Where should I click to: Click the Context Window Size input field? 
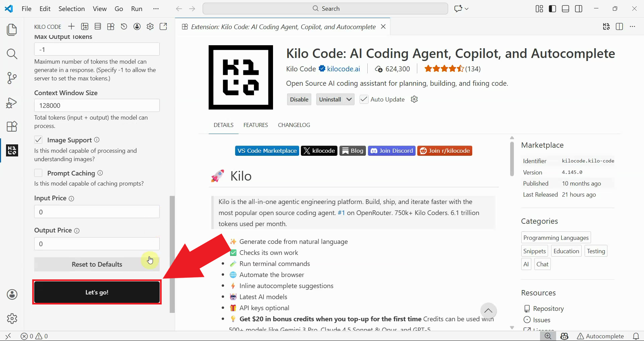pos(97,106)
